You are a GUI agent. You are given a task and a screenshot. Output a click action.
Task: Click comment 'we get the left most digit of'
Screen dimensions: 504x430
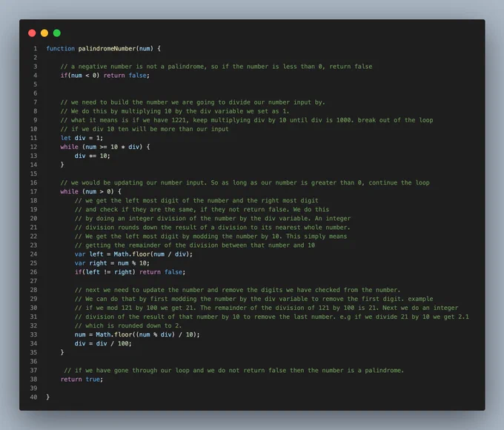point(196,201)
